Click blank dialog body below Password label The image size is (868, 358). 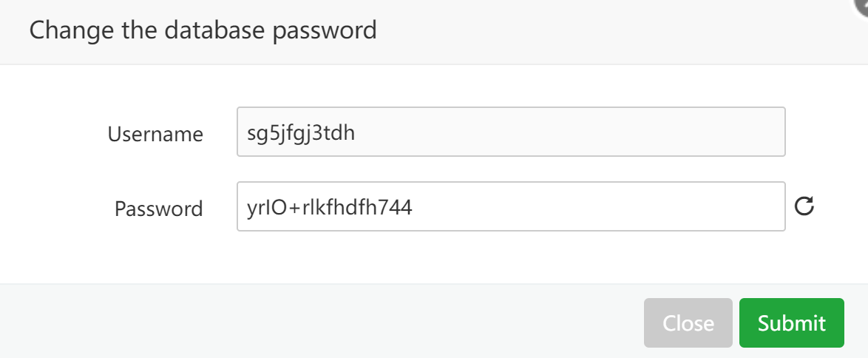158,255
